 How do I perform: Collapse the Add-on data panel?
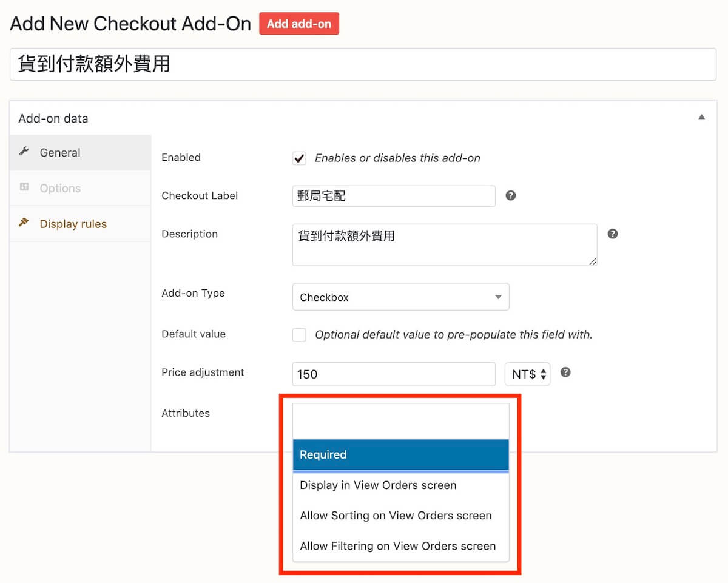point(701,118)
